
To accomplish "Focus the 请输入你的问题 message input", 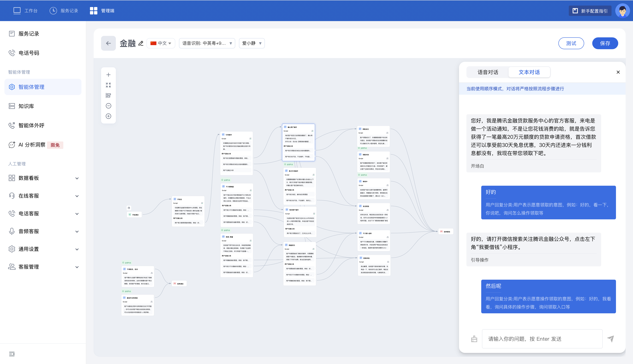I will pyautogui.click(x=542, y=339).
